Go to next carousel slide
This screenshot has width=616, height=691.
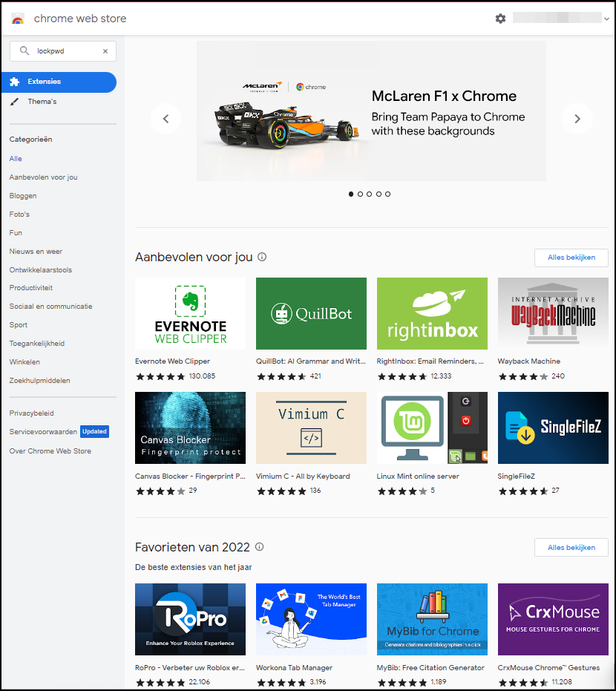point(577,119)
